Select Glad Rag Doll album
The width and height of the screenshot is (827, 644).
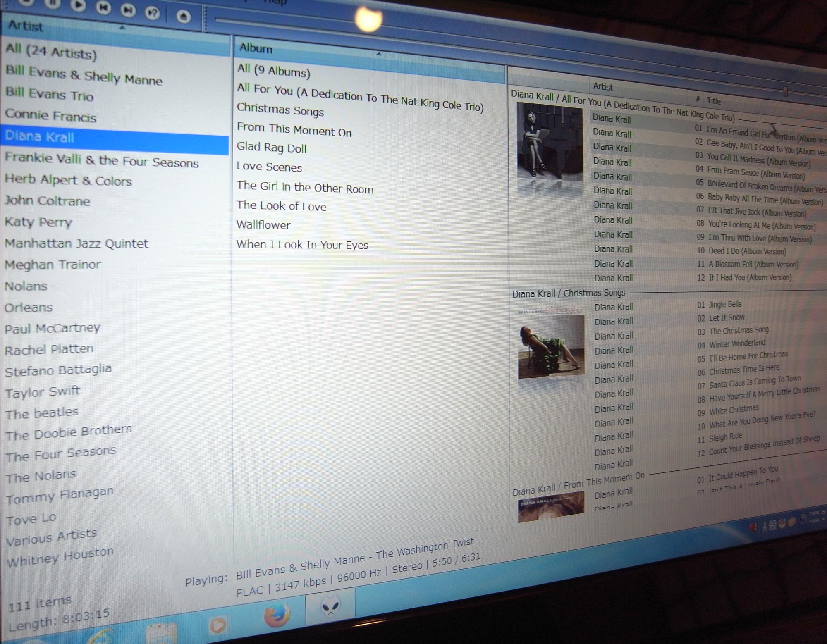(x=271, y=147)
